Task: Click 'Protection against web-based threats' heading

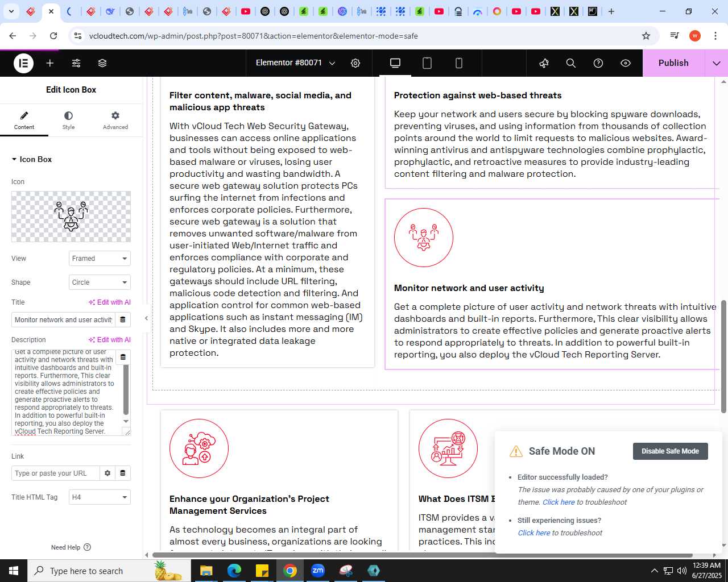Action: (x=478, y=95)
